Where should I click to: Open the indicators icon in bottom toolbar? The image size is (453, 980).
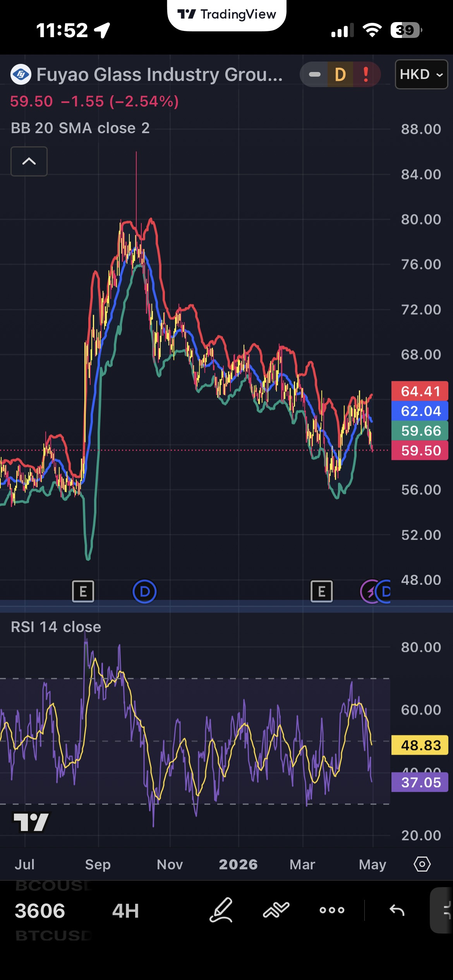[276, 910]
